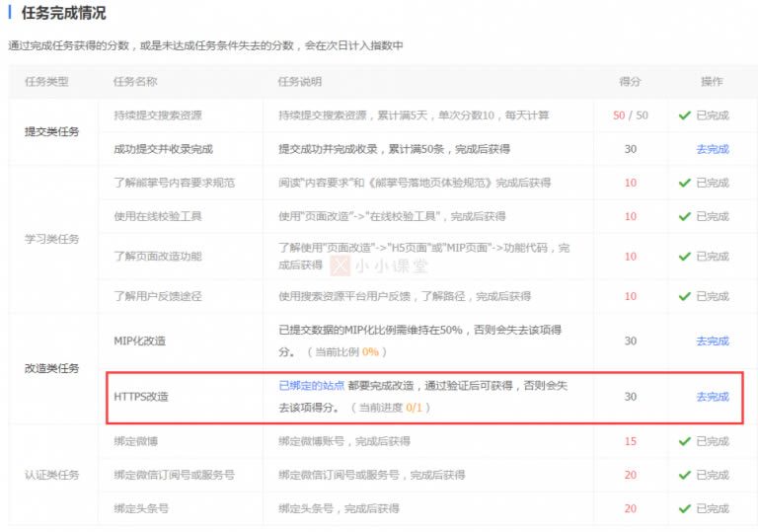Click 去完成 link for 成功提交并收录完成

point(712,149)
